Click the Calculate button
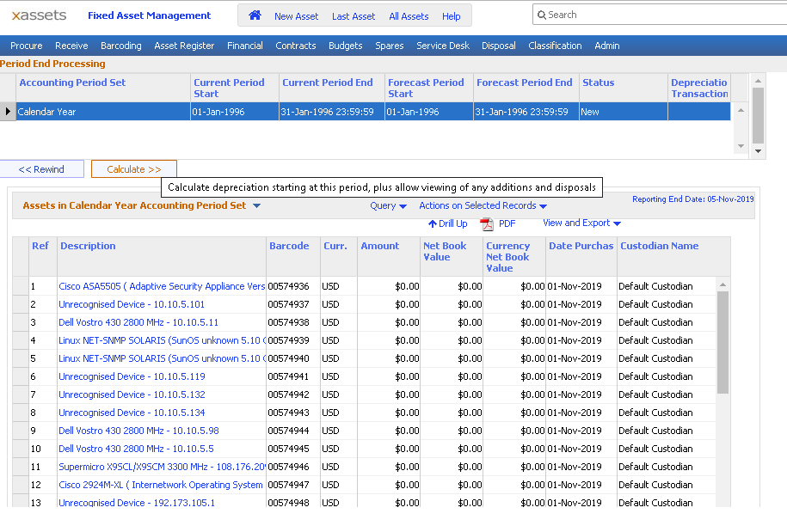Screen dimensions: 787x532 tap(133, 168)
